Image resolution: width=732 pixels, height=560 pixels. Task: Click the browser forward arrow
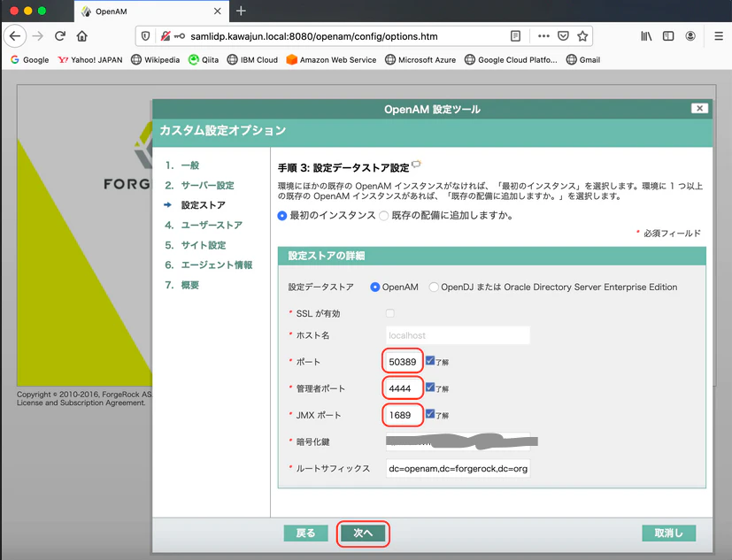click(x=38, y=36)
